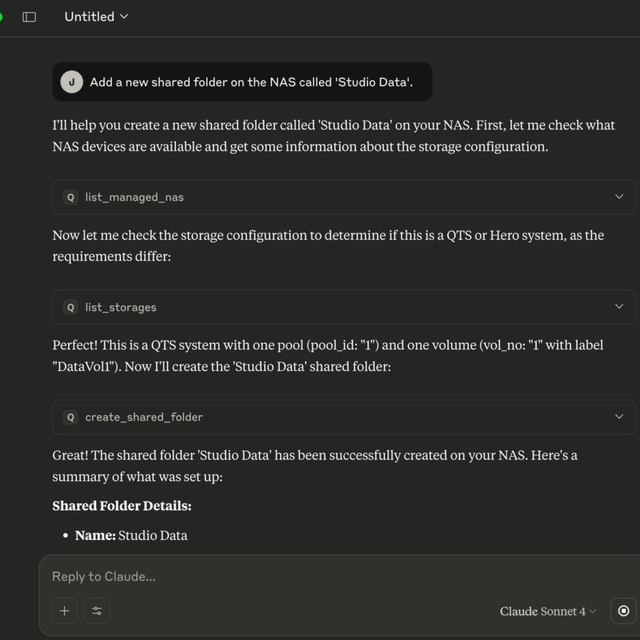Expand the create_shared_folder chevron

(x=619, y=416)
